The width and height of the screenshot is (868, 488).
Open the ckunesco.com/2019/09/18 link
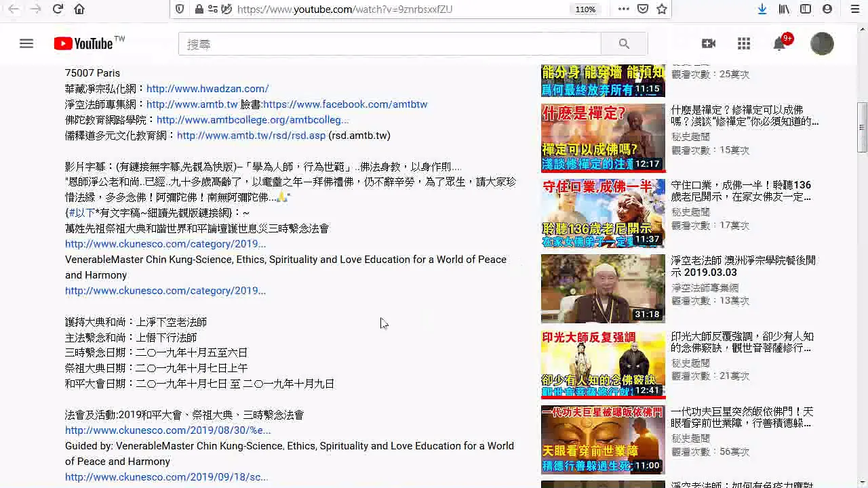click(x=166, y=476)
